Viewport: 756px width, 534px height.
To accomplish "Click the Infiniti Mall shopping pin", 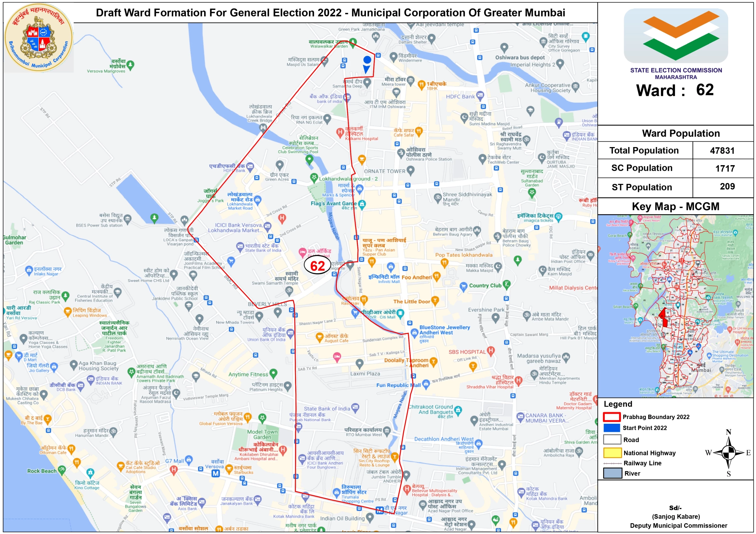I will (x=390, y=266).
